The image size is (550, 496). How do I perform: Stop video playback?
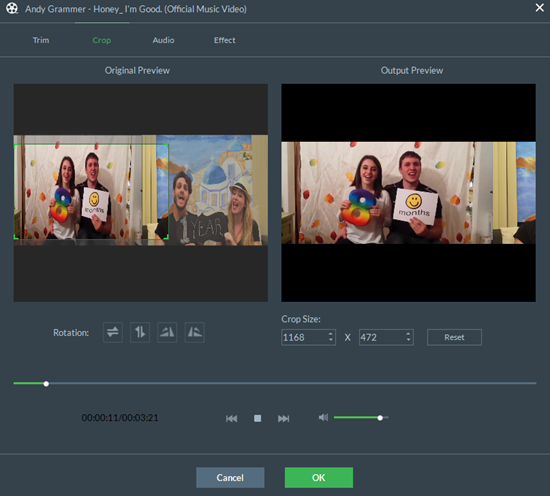click(x=257, y=418)
